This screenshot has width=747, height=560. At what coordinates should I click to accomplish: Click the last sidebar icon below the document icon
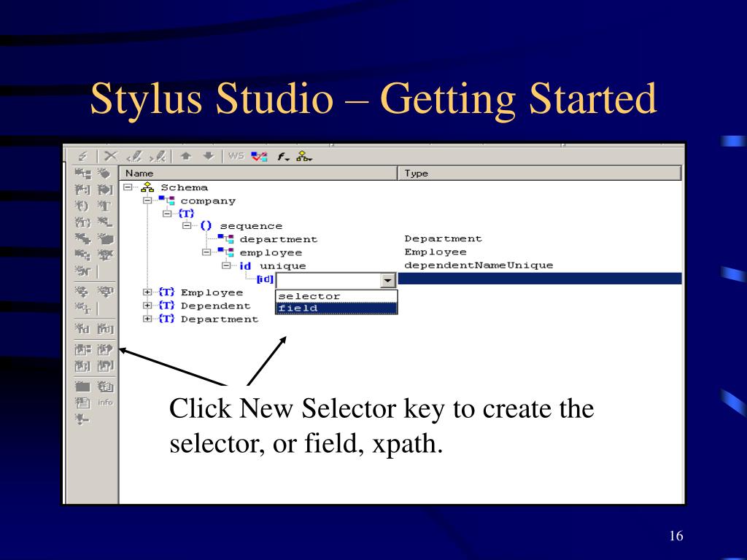82,419
